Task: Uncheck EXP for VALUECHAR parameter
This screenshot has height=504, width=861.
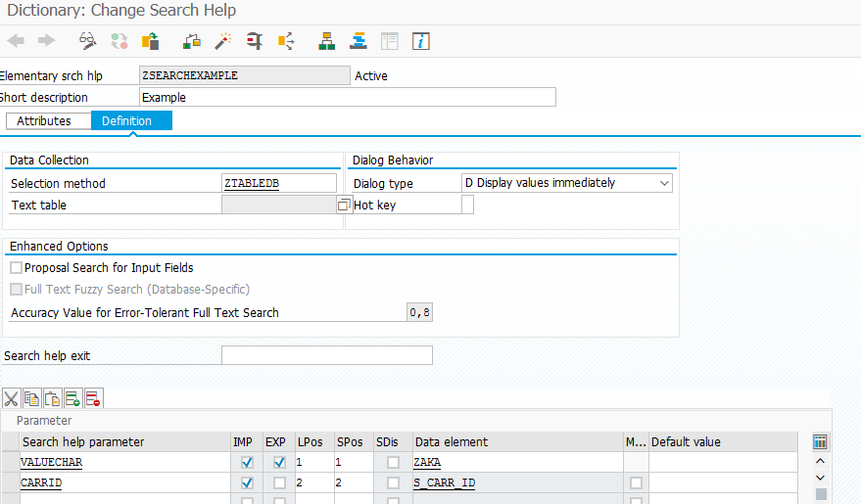Action: tap(279, 462)
